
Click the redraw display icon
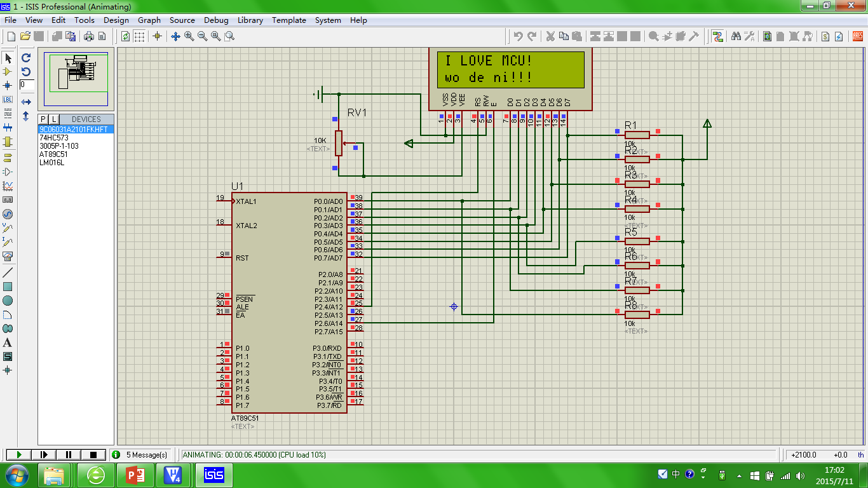tap(126, 36)
